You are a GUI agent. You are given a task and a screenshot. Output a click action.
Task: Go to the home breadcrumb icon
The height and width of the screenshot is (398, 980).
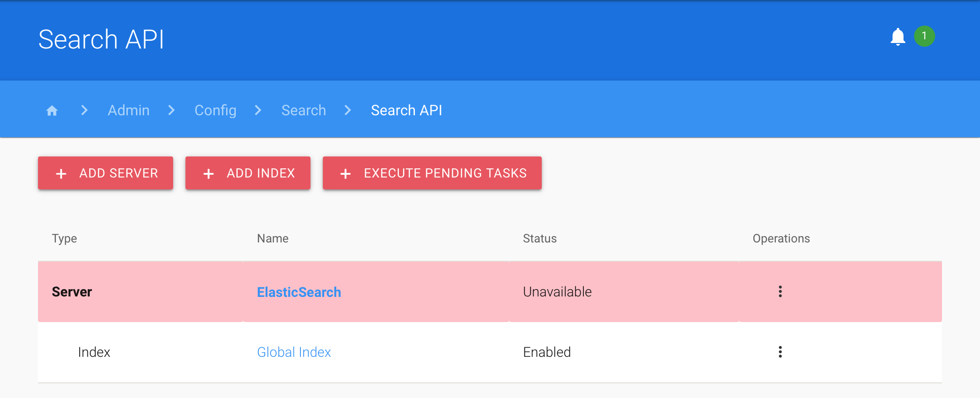(52, 111)
